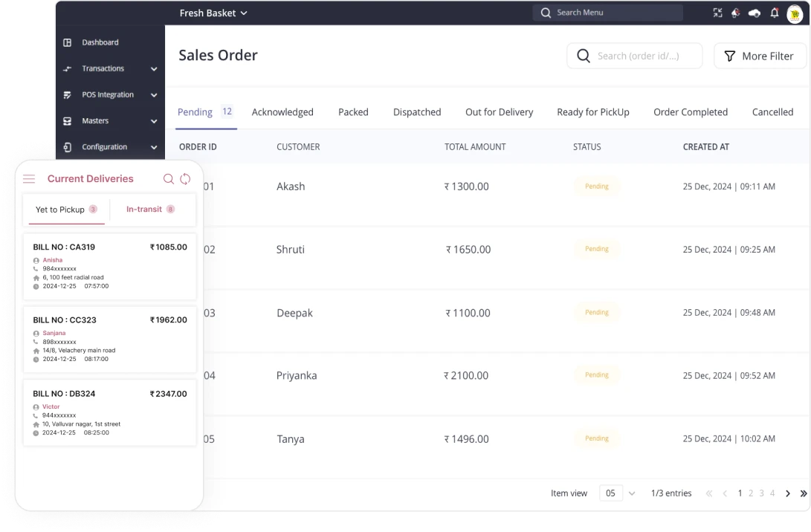Click bill CC323 for Sanjana
Screen dimensions: 811x532
(x=110, y=338)
